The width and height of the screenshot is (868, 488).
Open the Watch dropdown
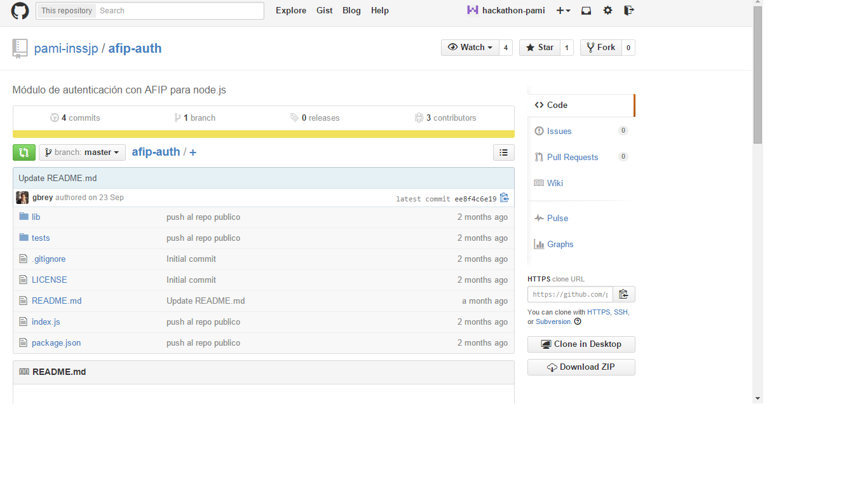tap(470, 48)
